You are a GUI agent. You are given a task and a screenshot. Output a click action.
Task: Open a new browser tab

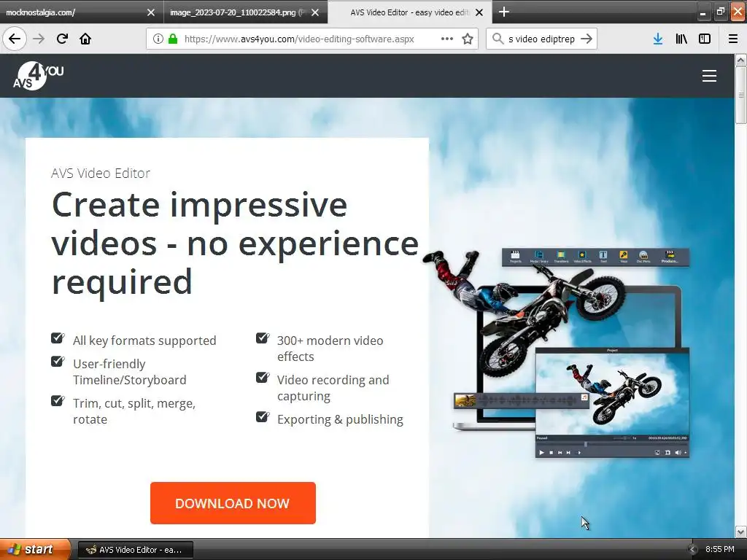click(503, 12)
